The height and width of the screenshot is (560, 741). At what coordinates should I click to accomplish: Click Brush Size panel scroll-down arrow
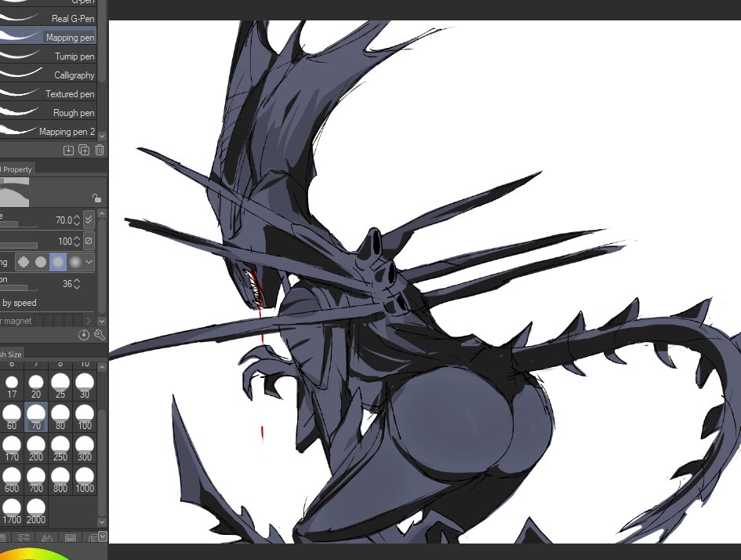point(102,522)
